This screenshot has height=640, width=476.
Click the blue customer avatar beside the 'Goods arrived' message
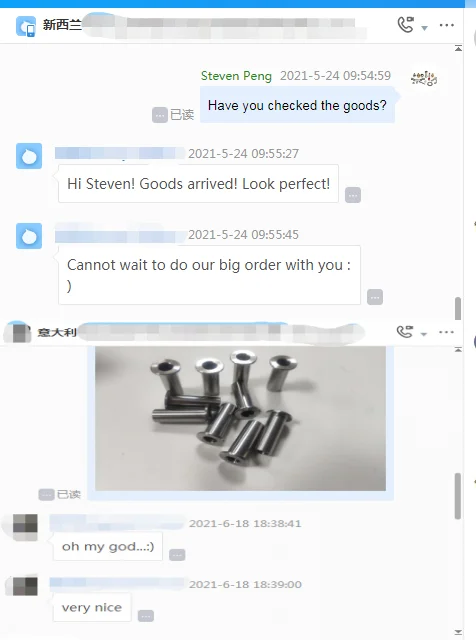coord(29,156)
